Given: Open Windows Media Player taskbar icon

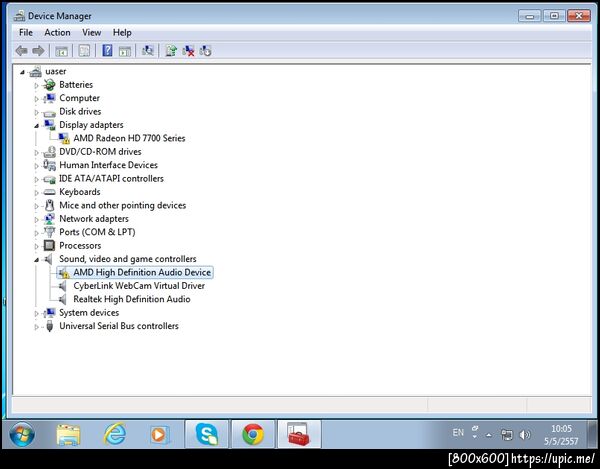Looking at the screenshot, I should coord(159,435).
